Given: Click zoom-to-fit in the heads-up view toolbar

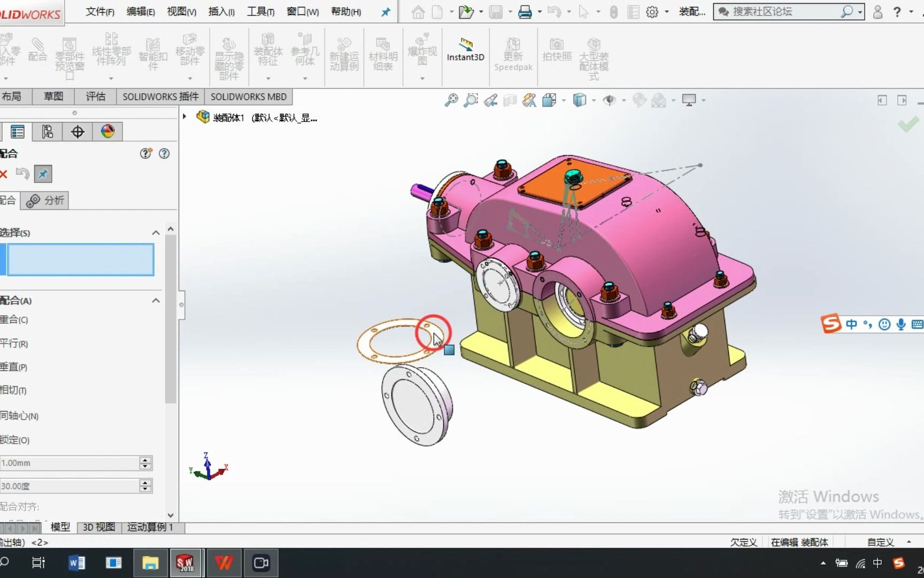Looking at the screenshot, I should (451, 100).
